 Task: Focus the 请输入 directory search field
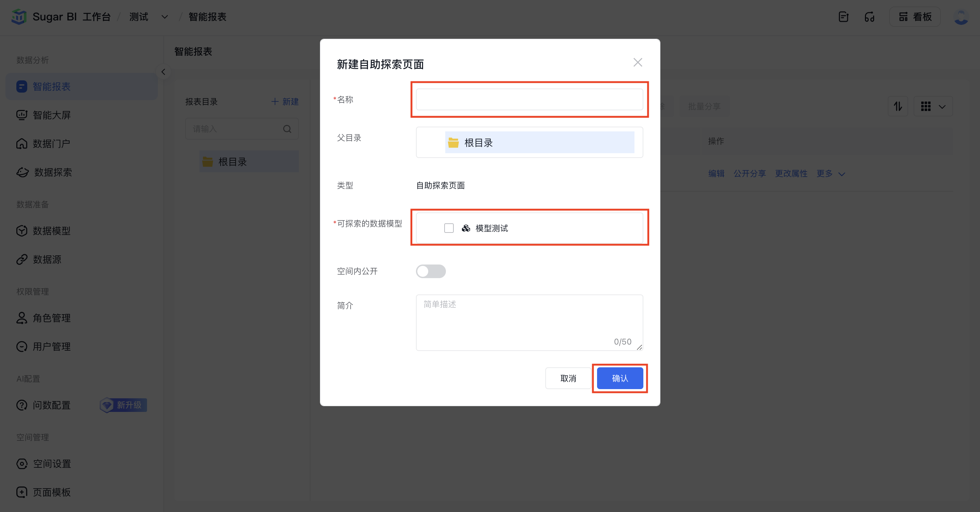[x=242, y=129]
